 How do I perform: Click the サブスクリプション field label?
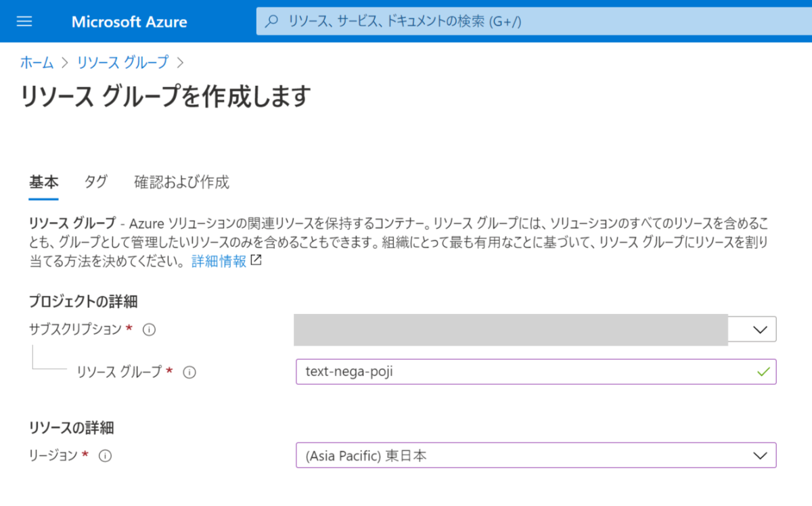pyautogui.click(x=76, y=329)
